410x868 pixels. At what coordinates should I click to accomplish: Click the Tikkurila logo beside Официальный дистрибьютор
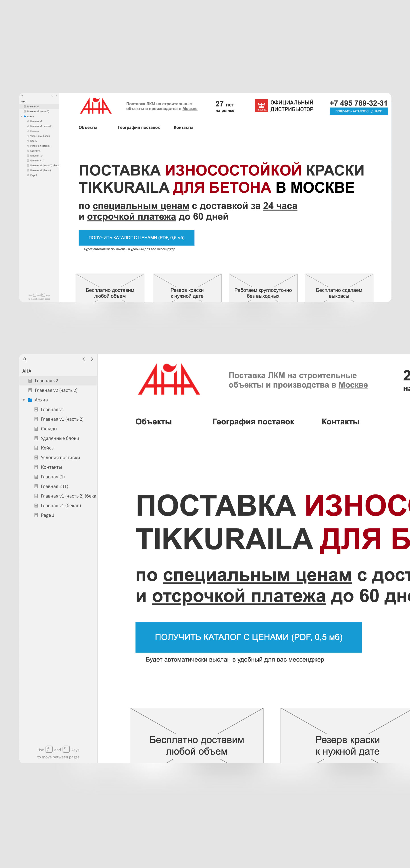[261, 105]
